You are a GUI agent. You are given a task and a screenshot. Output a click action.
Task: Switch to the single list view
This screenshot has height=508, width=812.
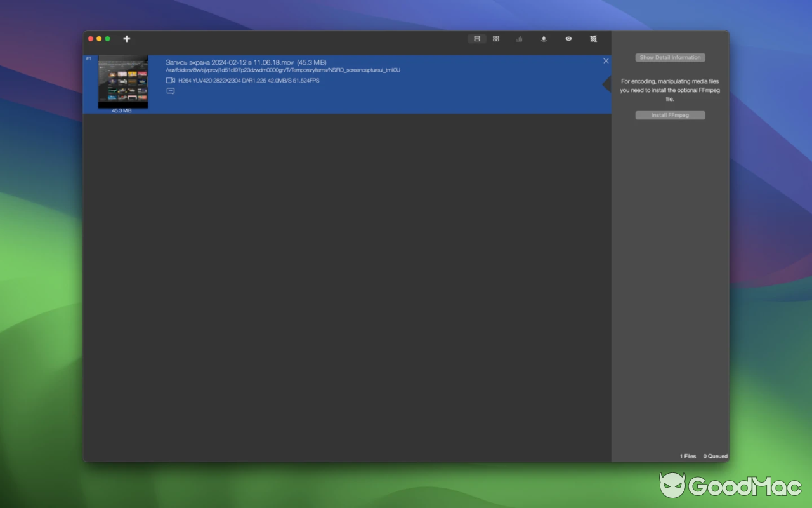coord(476,39)
